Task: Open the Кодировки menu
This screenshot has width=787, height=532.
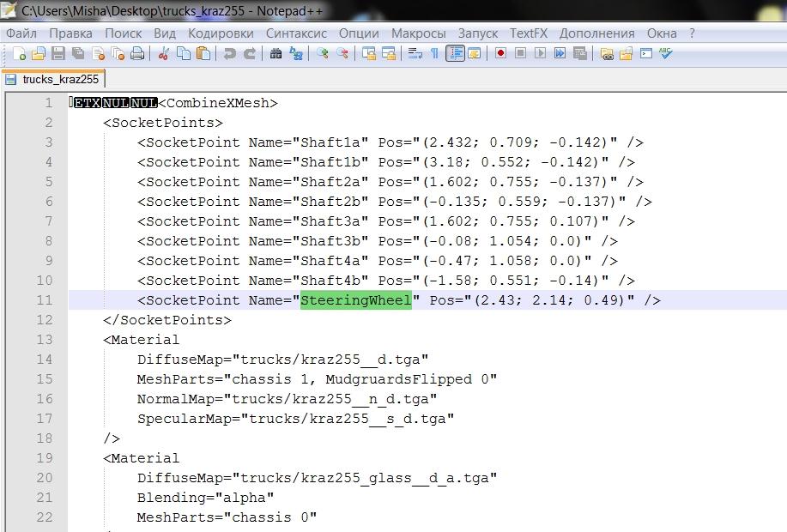Action: point(221,33)
